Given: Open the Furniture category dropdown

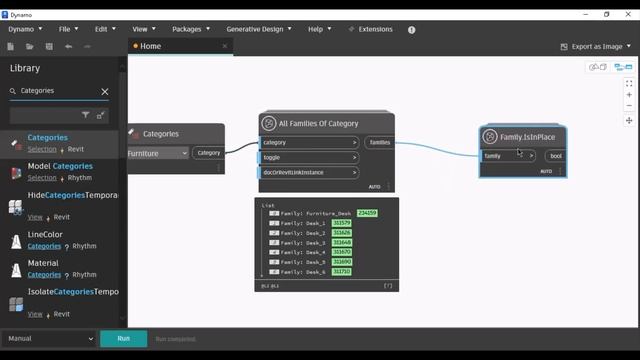Looking at the screenshot, I should (158, 153).
